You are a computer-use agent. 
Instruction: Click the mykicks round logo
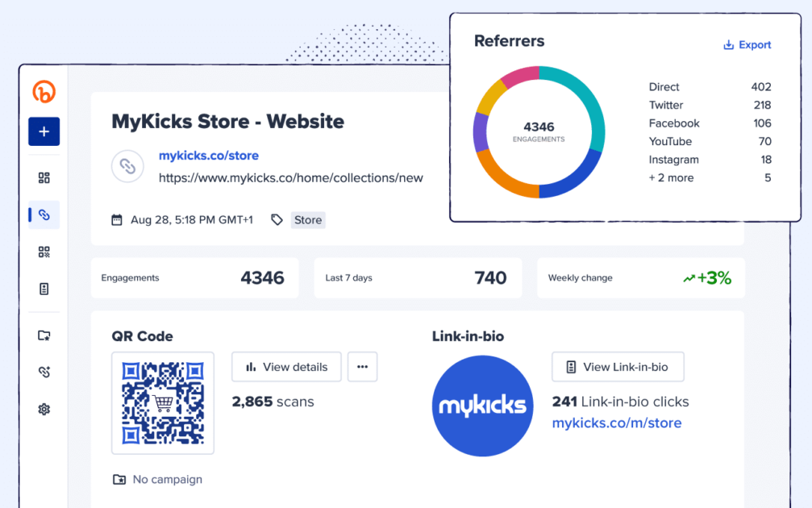point(483,406)
